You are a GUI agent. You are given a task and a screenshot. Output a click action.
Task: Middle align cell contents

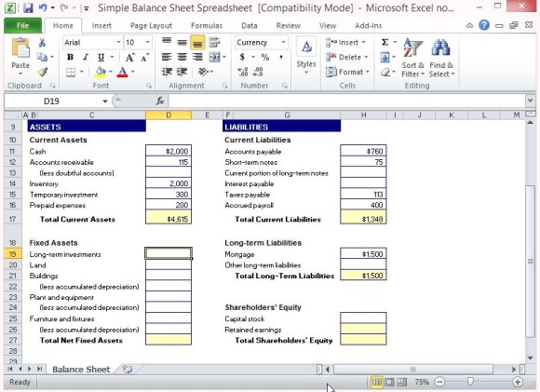click(x=182, y=42)
